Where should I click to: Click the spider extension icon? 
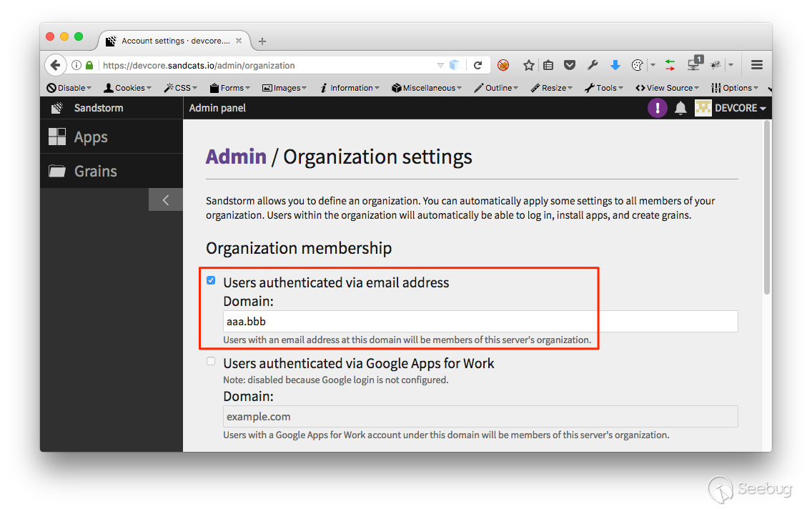click(x=716, y=65)
